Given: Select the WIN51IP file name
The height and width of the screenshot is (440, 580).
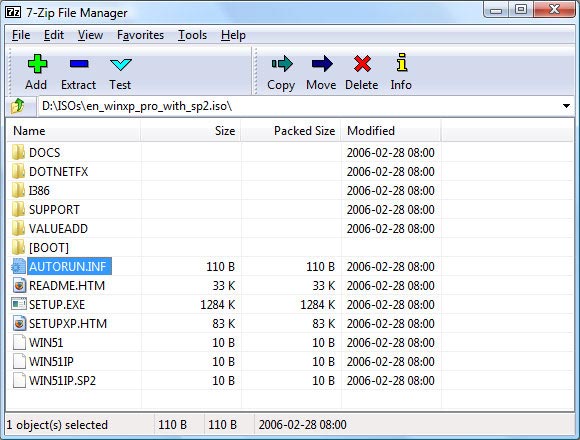Looking at the screenshot, I should tap(51, 361).
